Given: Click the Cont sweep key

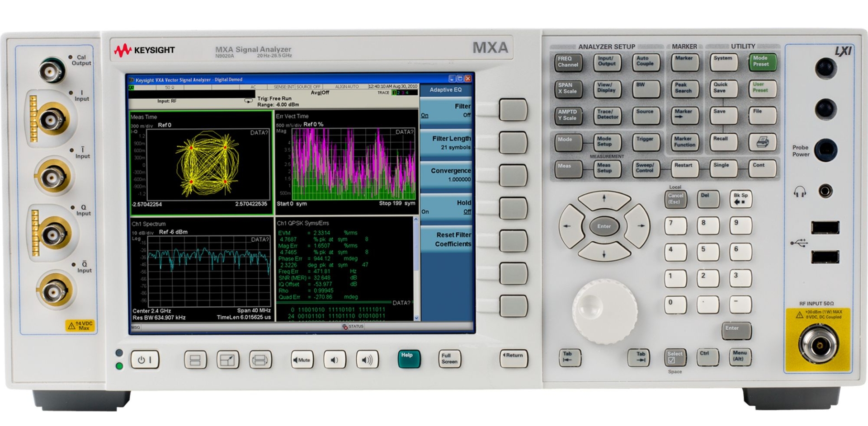Looking at the screenshot, I should (x=762, y=169).
